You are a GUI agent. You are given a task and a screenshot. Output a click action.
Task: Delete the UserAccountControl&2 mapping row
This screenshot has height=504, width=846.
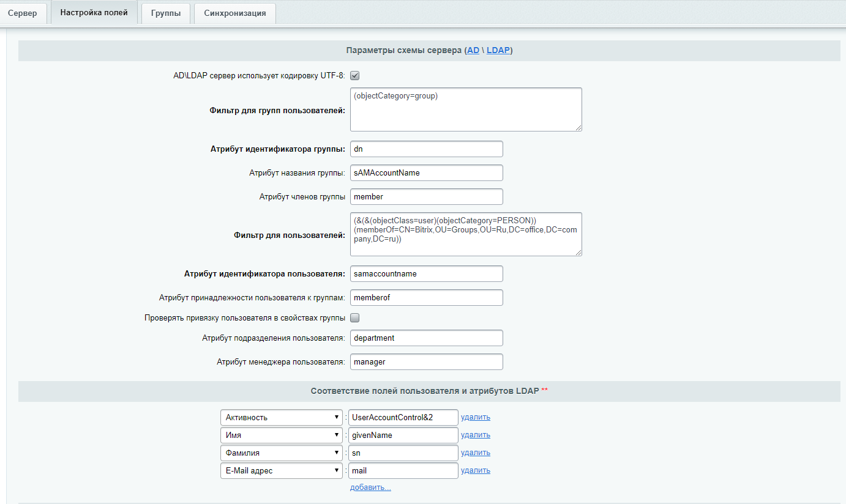[476, 418]
